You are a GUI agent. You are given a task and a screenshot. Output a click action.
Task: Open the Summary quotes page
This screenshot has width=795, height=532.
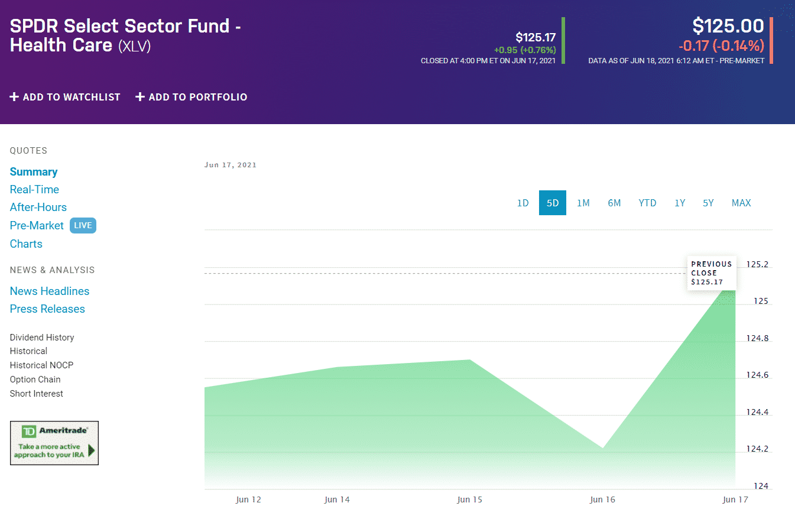point(34,171)
